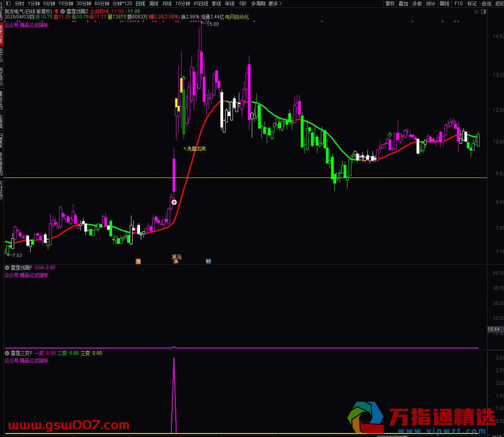
Task: Click the red up arrow beside 凯发电气
Action: tap(56, 11)
